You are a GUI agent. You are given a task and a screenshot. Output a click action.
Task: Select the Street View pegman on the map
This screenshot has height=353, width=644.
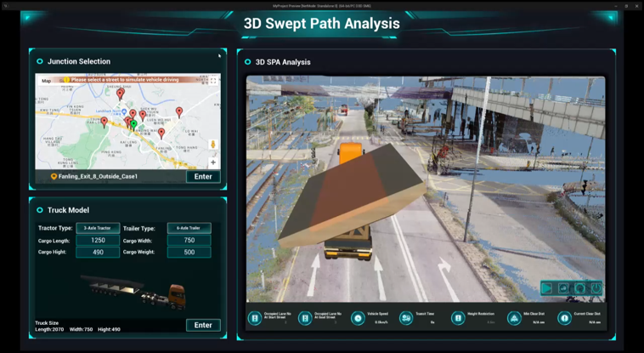click(x=212, y=145)
